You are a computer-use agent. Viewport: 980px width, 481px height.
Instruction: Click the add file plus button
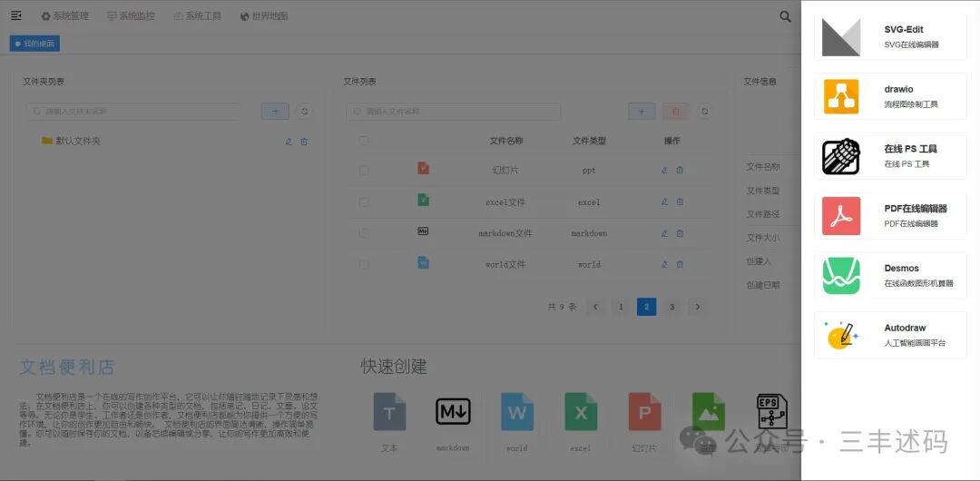(642, 112)
